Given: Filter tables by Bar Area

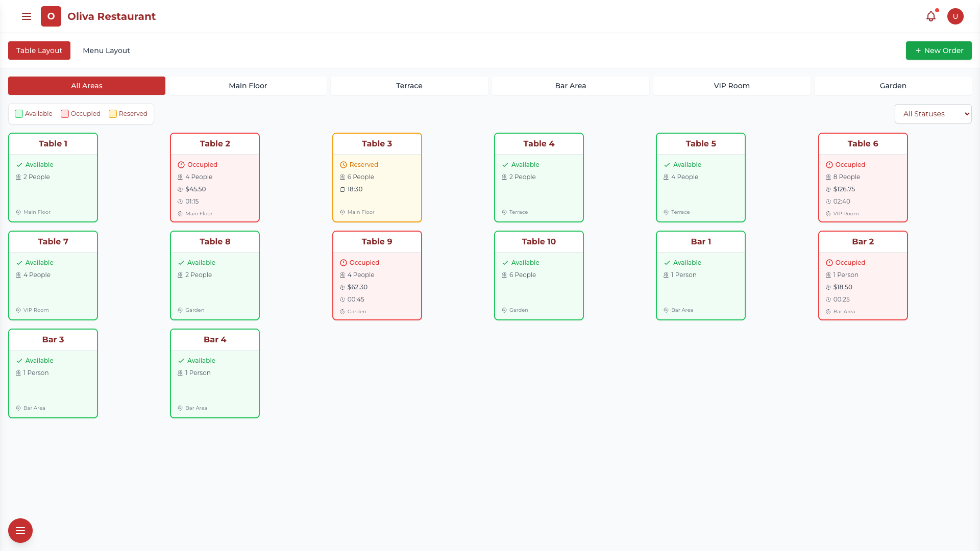Looking at the screenshot, I should (x=571, y=86).
